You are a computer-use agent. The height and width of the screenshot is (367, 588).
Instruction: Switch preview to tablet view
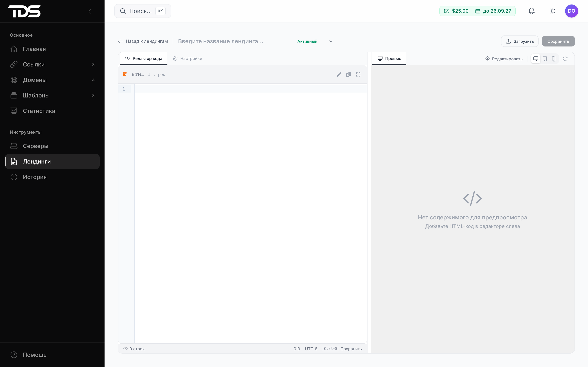click(545, 59)
